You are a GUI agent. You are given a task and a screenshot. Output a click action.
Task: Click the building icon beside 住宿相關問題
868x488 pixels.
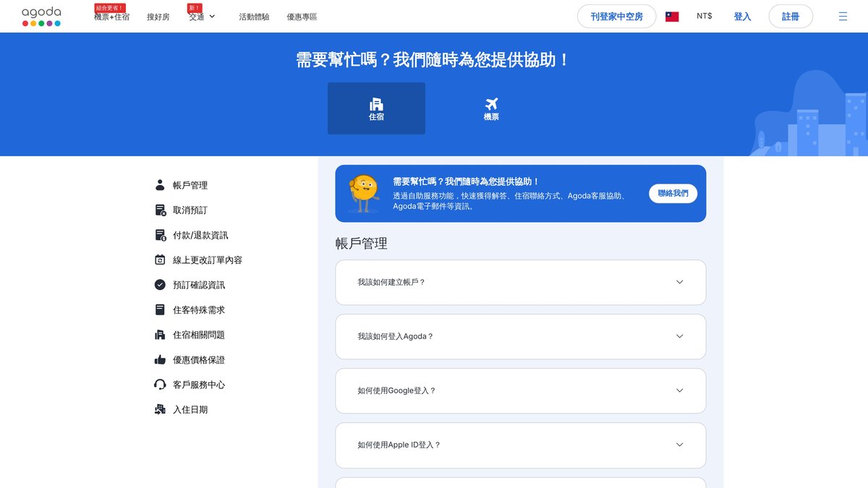[x=160, y=335]
